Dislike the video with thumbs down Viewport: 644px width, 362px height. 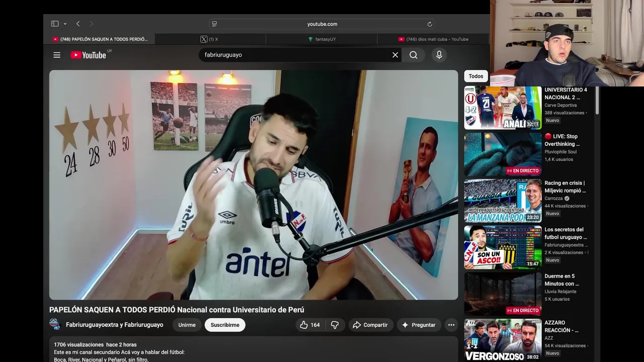pos(335,325)
